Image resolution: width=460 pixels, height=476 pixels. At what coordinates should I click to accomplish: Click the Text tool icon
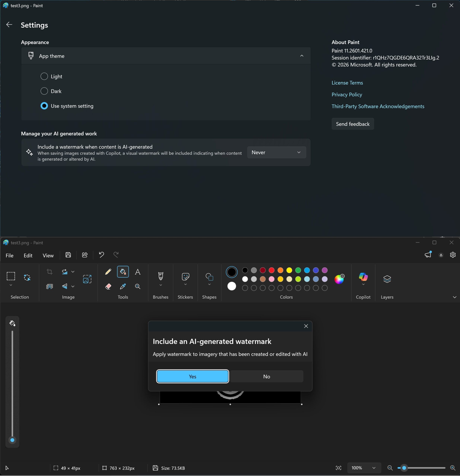138,272
